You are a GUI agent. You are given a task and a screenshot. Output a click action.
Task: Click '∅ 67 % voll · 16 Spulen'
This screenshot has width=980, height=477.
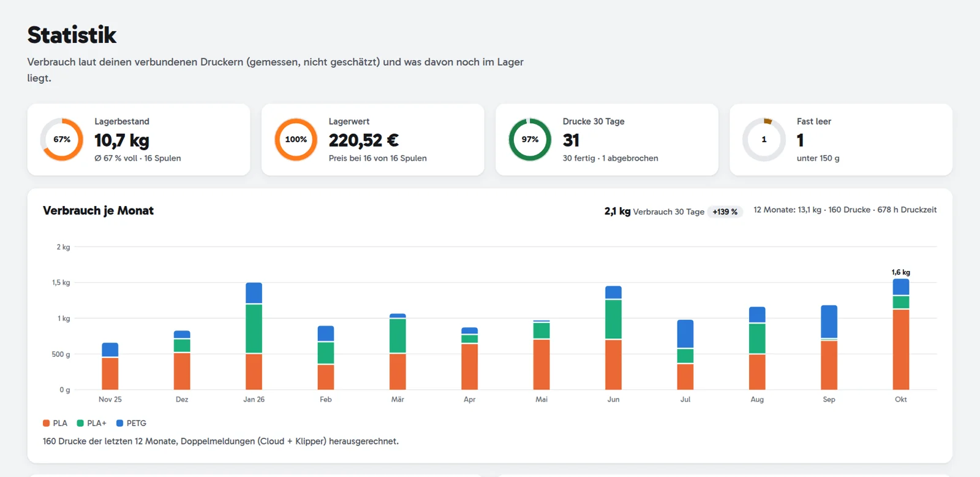click(x=138, y=158)
